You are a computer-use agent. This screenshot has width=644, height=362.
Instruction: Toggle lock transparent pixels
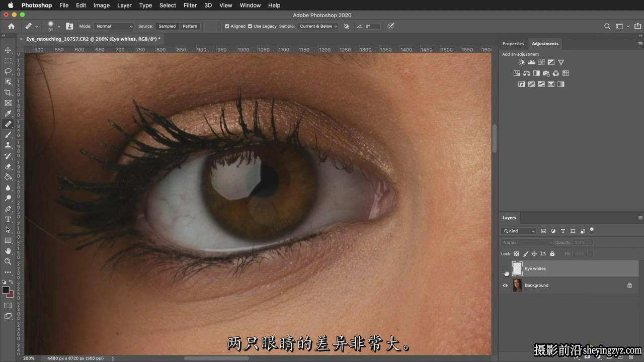(516, 254)
